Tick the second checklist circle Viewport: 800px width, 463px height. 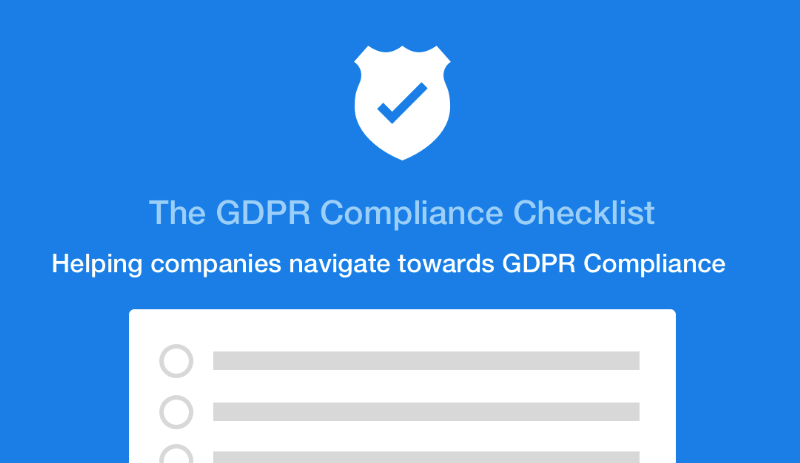176,411
